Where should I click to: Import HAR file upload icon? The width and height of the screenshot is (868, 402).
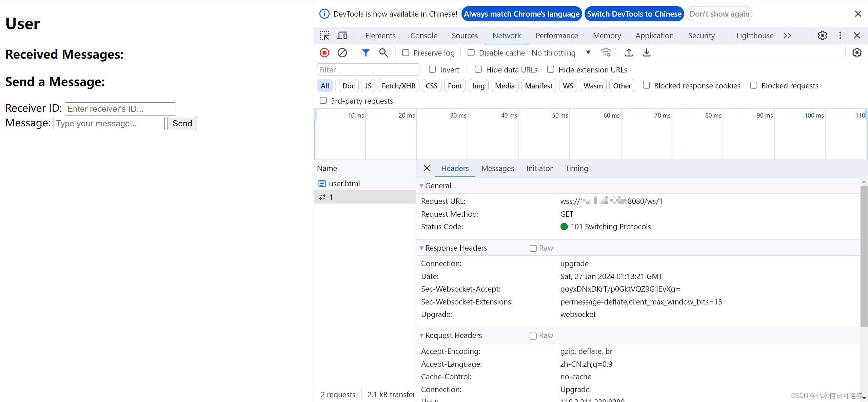(629, 53)
